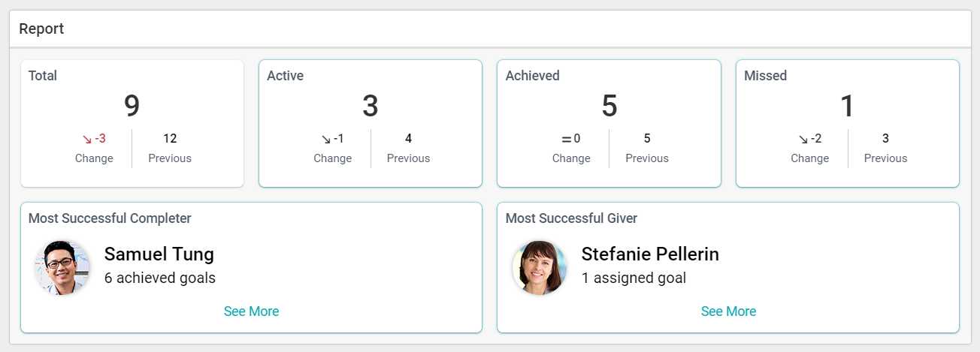Click the Report panel header
The image size is (980, 352).
[41, 29]
